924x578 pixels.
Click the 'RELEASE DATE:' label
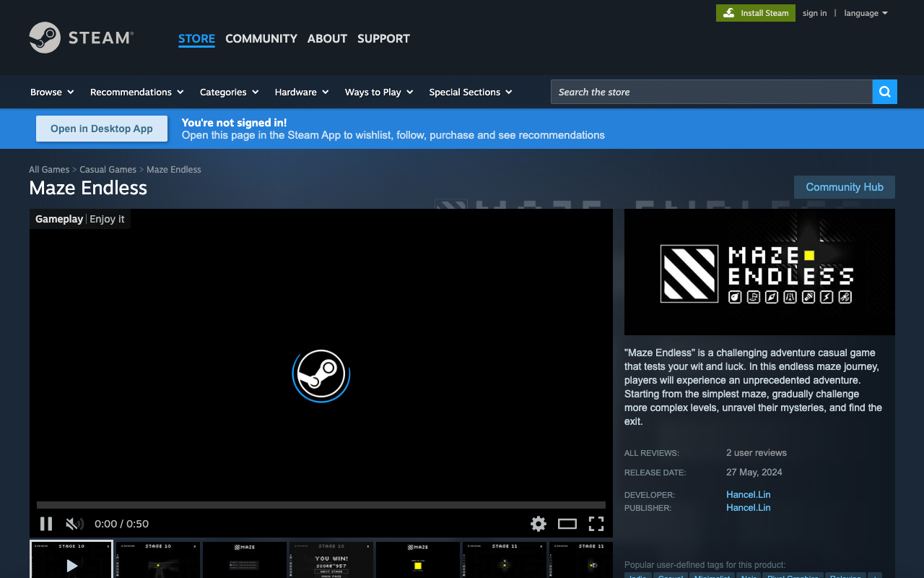click(655, 473)
